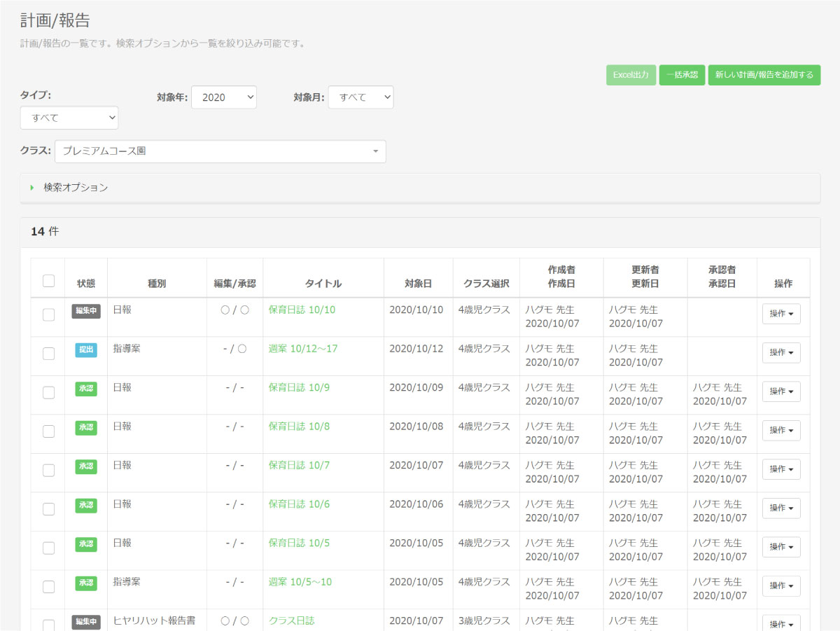Open 週案 10/5～10 link

(300, 582)
